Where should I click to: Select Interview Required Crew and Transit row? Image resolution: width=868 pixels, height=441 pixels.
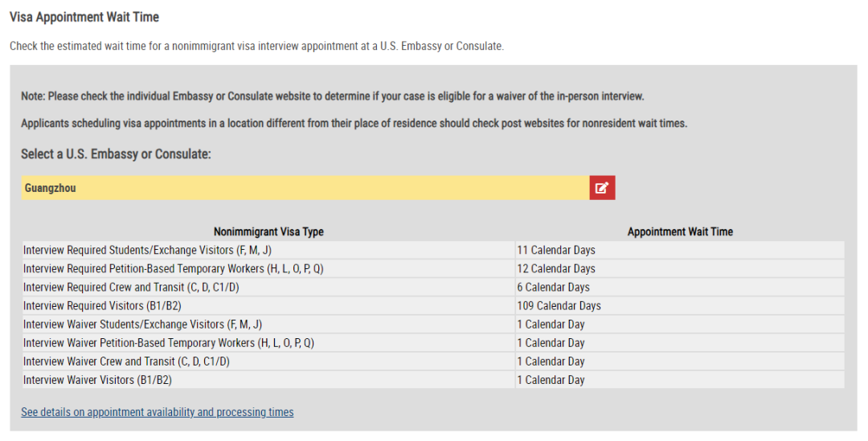pos(433,288)
